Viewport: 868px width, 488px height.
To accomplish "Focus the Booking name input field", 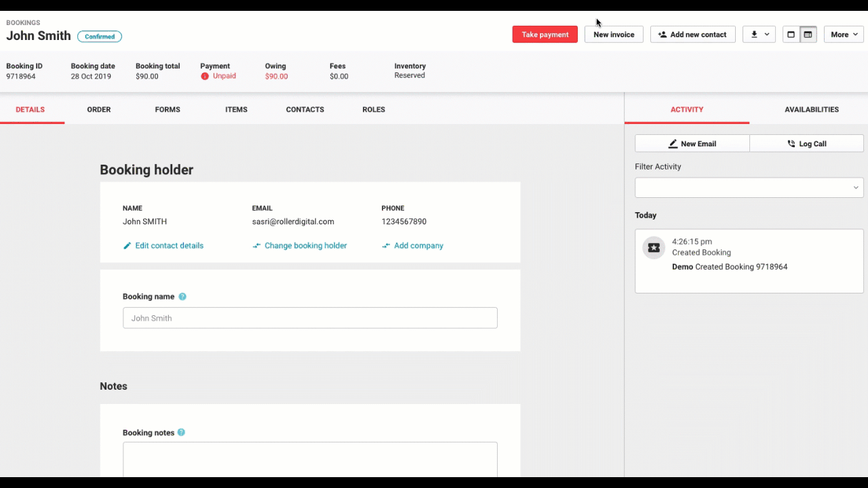I will (310, 318).
